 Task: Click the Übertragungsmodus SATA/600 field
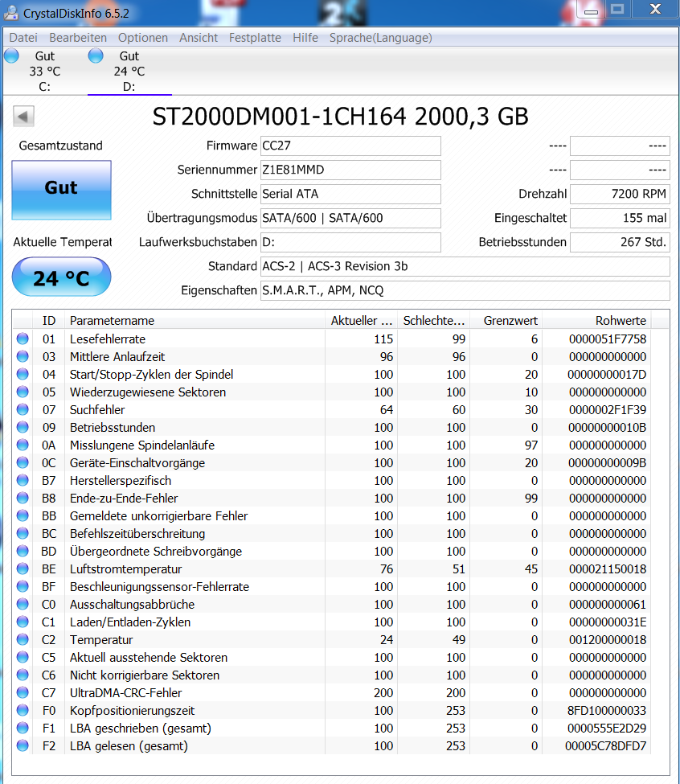tap(350, 218)
